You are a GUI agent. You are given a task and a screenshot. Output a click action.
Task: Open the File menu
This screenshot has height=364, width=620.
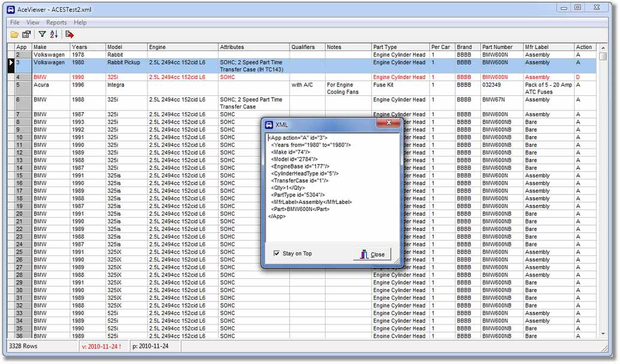[x=14, y=22]
